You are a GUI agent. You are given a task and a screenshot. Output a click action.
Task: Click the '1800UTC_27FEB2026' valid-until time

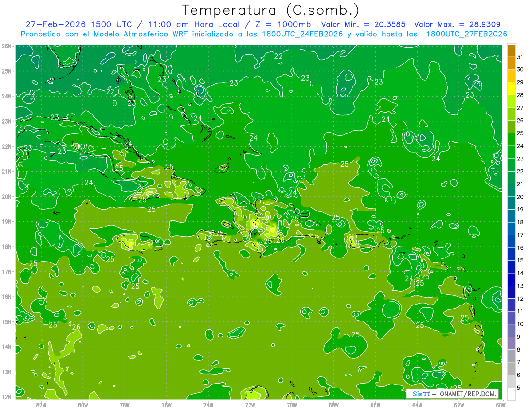(466, 34)
